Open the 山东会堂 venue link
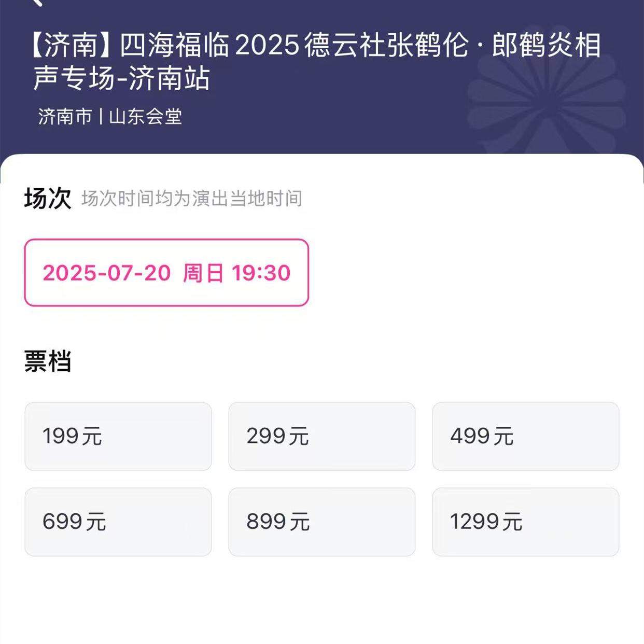This screenshot has height=644, width=644. pyautogui.click(x=146, y=117)
